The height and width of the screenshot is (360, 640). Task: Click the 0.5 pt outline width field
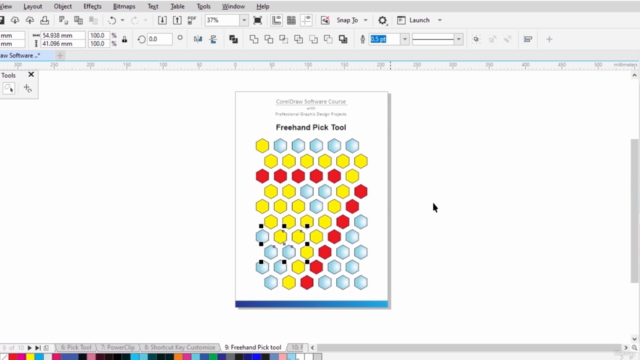point(384,39)
